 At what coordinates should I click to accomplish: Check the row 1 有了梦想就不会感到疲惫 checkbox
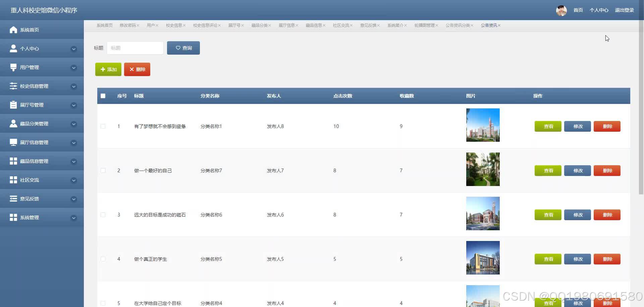point(103,126)
